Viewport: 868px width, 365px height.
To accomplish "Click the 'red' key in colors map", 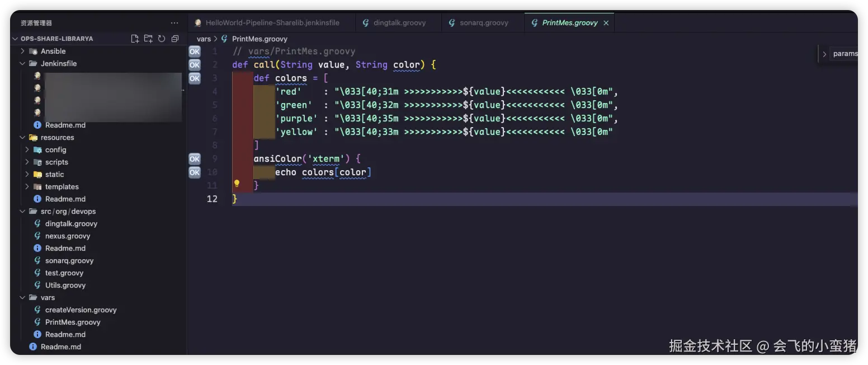I will point(289,91).
